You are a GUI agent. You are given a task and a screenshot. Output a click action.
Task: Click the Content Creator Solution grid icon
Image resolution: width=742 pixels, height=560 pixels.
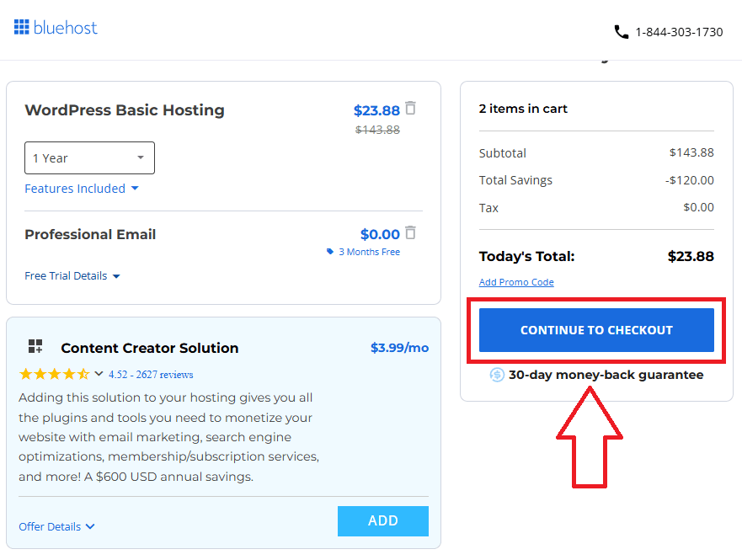coord(35,345)
